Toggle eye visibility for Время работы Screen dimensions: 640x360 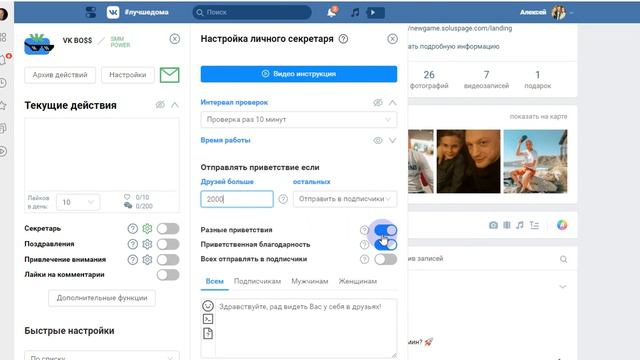pos(378,140)
